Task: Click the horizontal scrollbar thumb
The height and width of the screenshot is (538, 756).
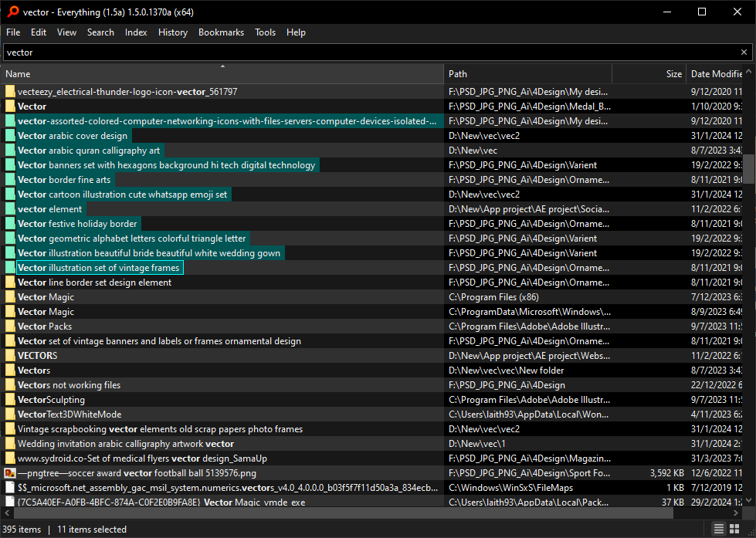Action: coord(342,513)
